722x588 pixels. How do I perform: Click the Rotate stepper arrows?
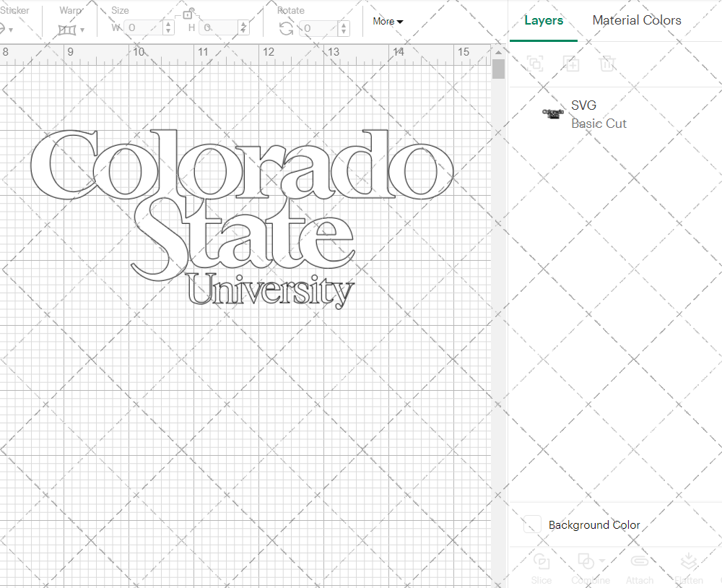coord(344,28)
